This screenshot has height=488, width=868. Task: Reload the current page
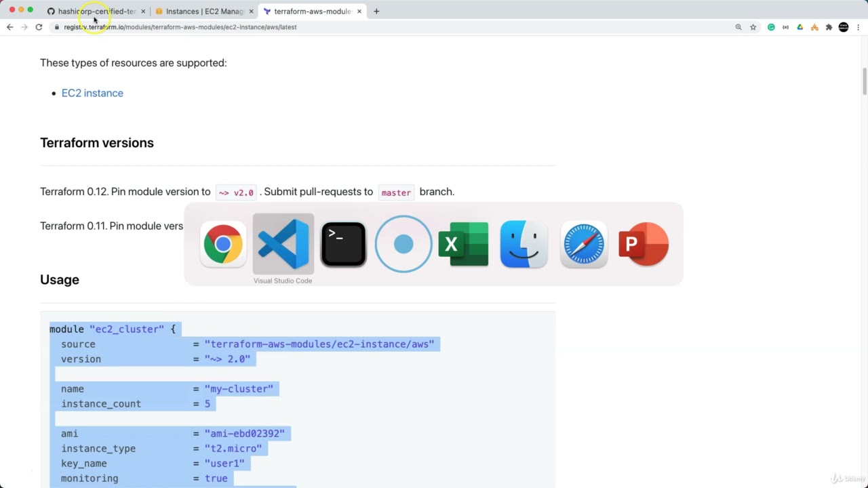(39, 27)
